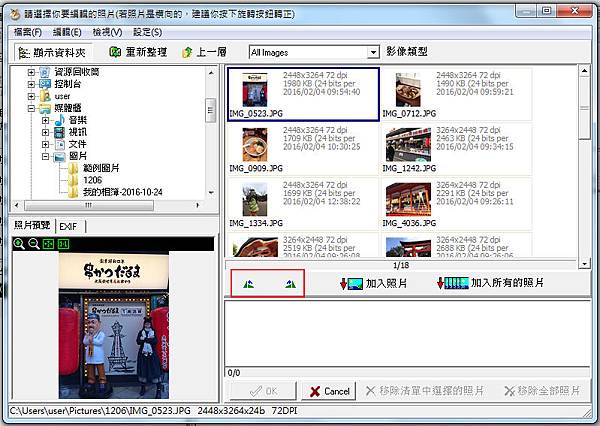Select the 範例圖片 folder
Viewport: 600px width, 426px height.
pyautogui.click(x=101, y=168)
